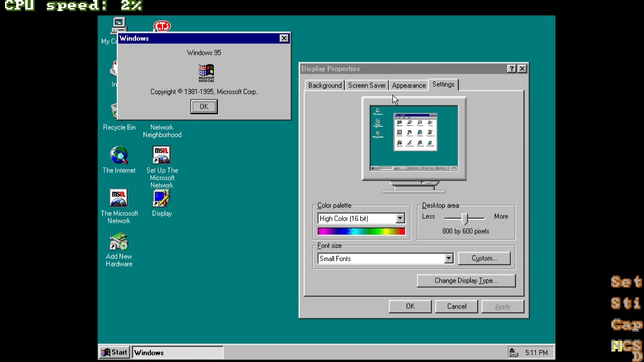Image resolution: width=644 pixels, height=362 pixels.
Task: Confirm Display Properties with OK
Action: (x=410, y=306)
